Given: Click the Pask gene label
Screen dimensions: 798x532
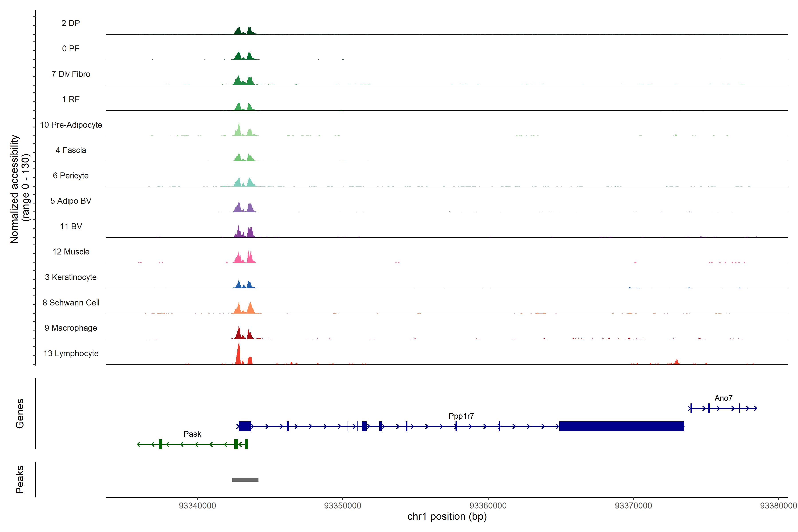Looking at the screenshot, I should [192, 434].
